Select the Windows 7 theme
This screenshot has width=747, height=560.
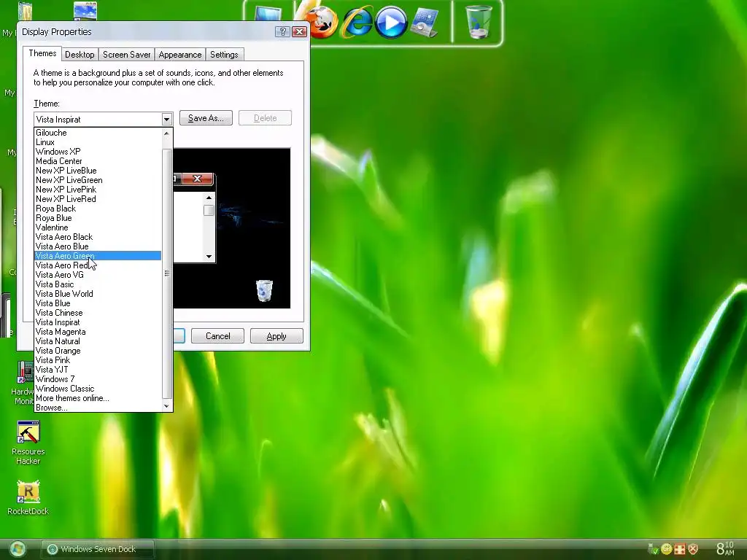(98, 379)
